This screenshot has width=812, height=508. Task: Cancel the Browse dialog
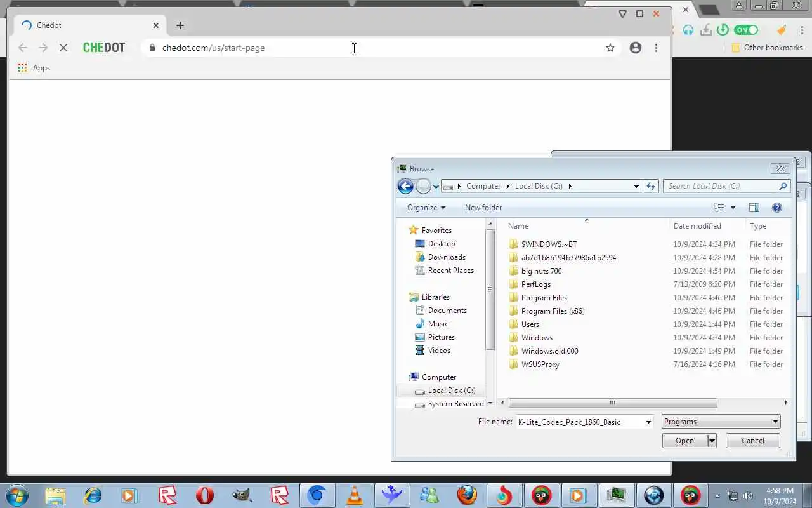tap(752, 441)
